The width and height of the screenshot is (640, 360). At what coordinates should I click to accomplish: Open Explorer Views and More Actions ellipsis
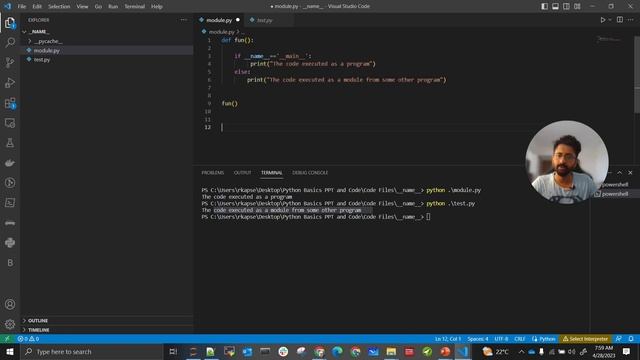184,20
